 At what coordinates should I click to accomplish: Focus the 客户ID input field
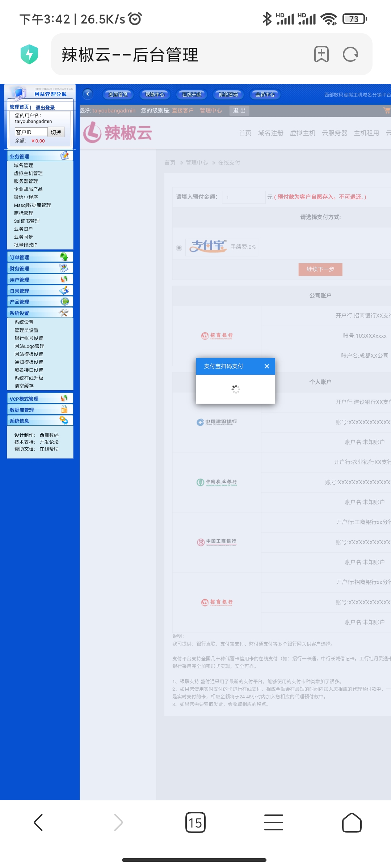coord(31,132)
